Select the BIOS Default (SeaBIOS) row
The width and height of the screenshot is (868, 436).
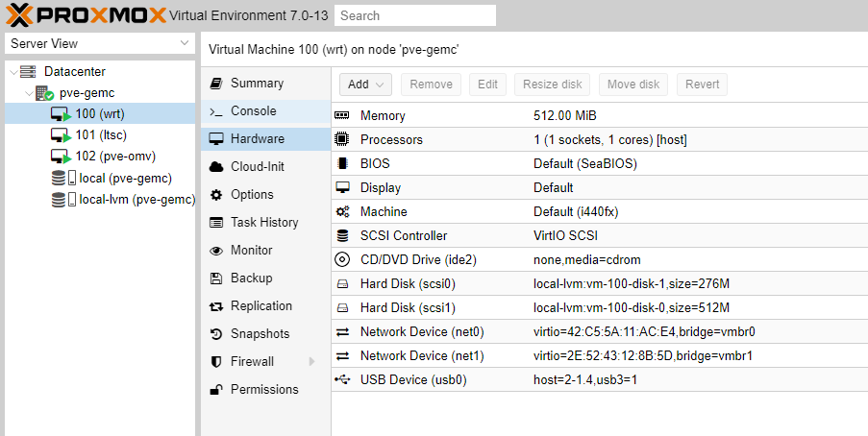pos(600,164)
